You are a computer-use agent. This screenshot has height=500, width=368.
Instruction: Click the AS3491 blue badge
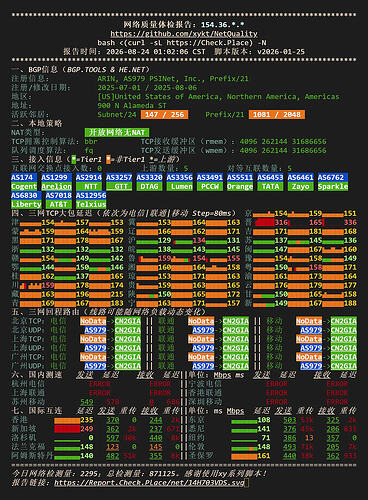(210, 177)
